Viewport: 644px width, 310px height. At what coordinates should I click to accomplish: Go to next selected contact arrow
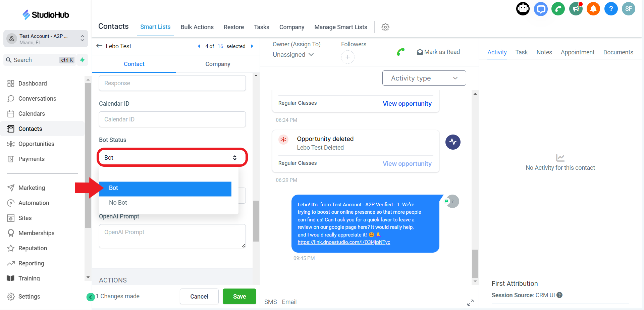[x=252, y=46]
